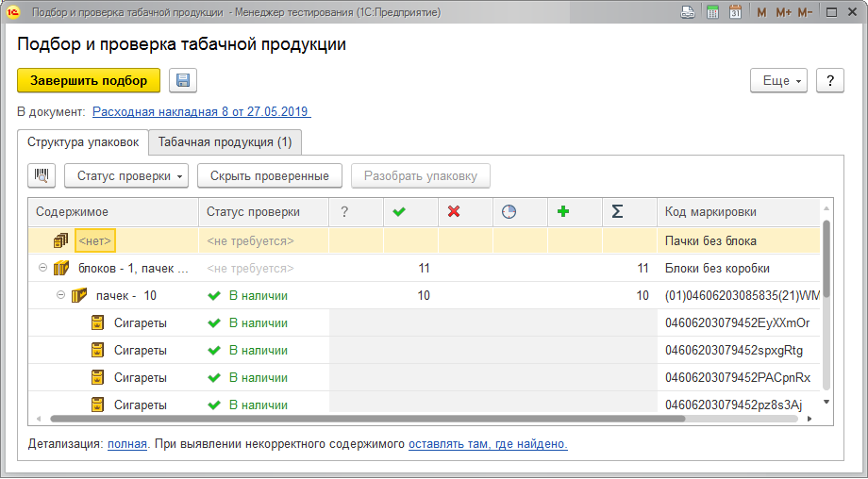Screen dimensions: 868x479
Task: Click the table scroll up arrow
Action: (826, 208)
